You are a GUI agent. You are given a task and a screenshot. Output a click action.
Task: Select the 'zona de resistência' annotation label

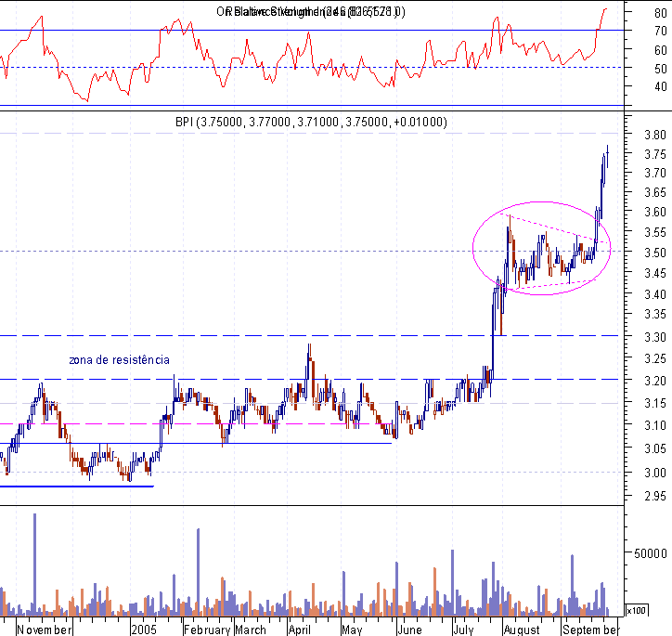119,360
